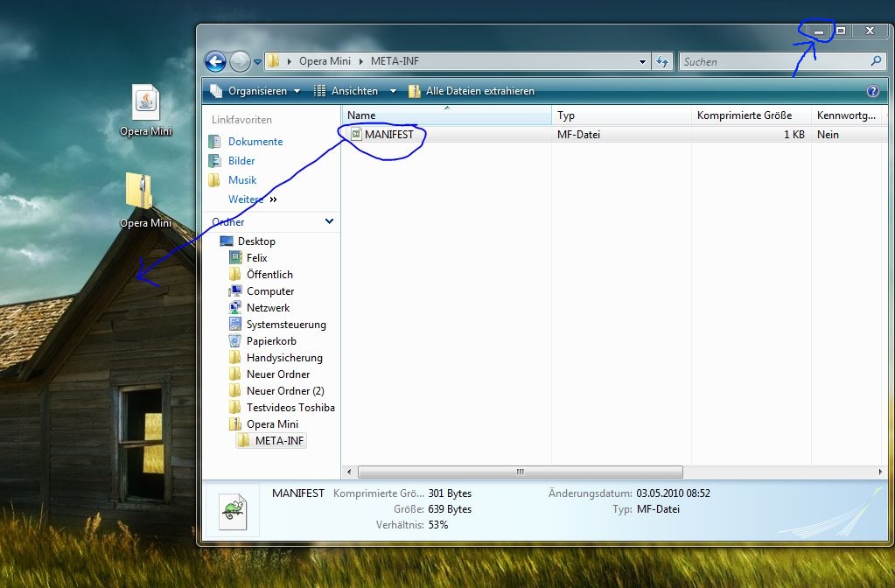Refresh the folder view
Image resolution: width=895 pixels, height=588 pixels.
pyautogui.click(x=662, y=61)
